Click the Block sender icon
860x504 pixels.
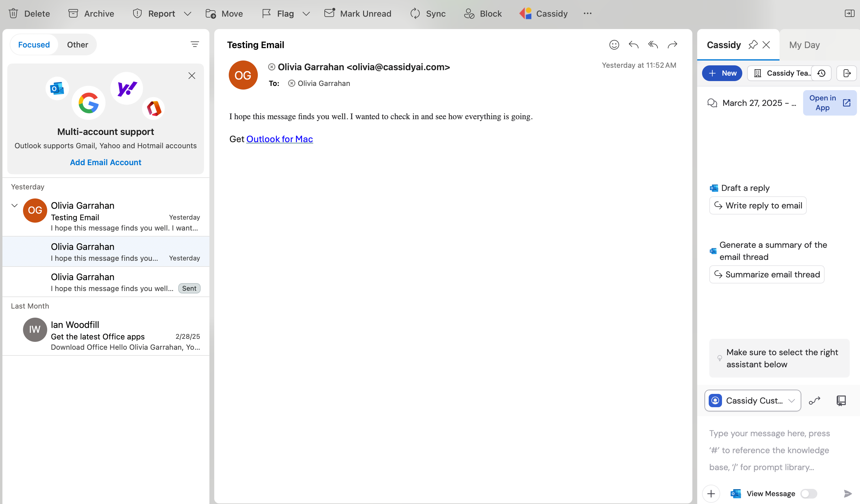point(470,14)
